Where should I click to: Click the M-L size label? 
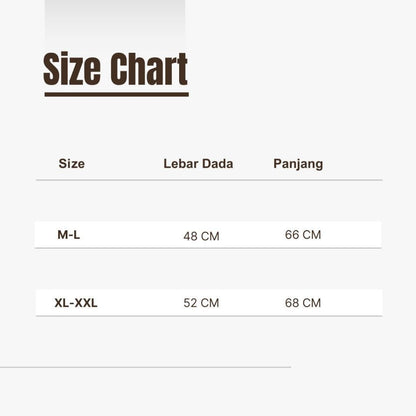point(69,235)
